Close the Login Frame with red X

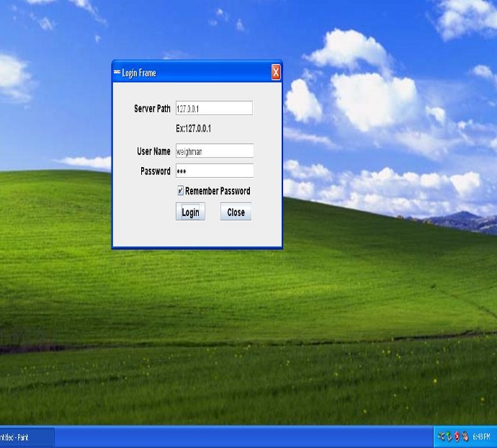(276, 73)
